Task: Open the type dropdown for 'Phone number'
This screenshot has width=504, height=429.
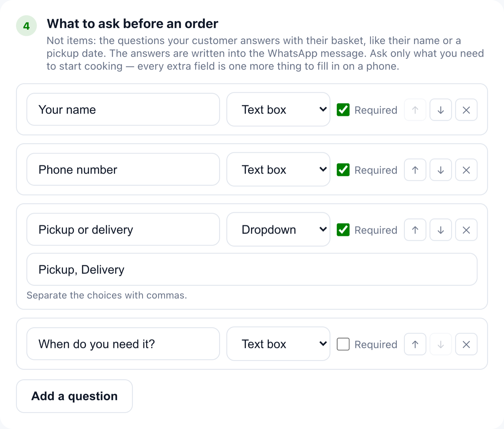Action: [x=278, y=170]
